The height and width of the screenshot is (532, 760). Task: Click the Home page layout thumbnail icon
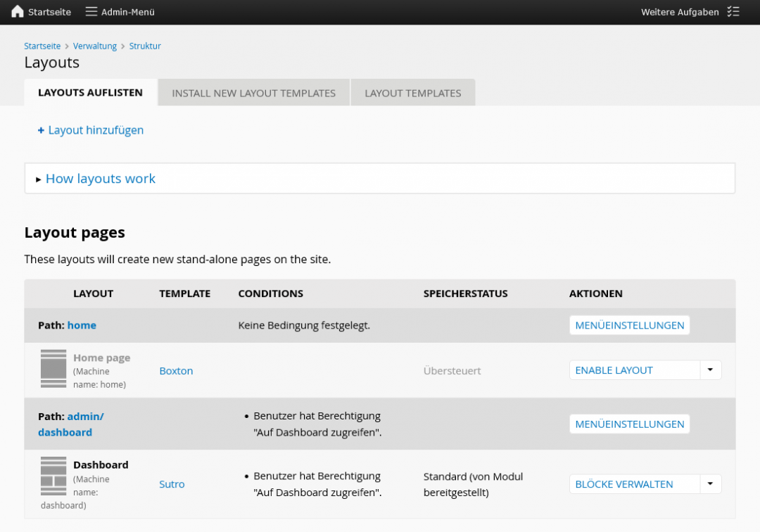coord(53,369)
